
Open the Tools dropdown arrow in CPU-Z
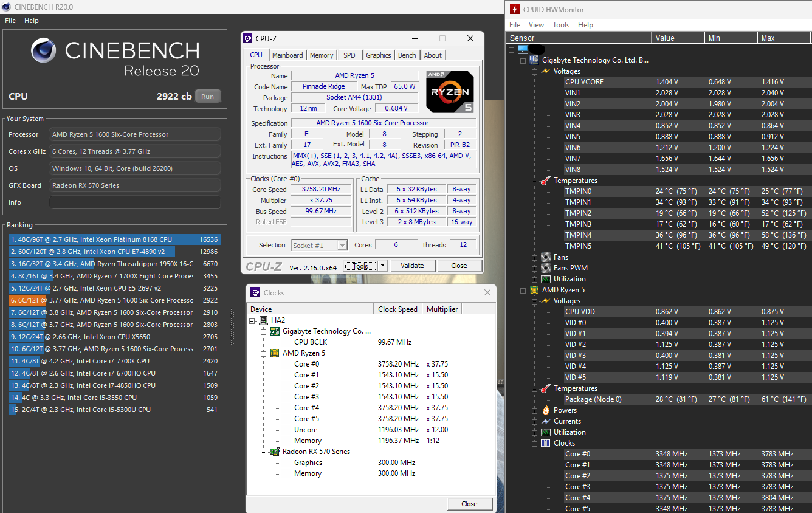(382, 266)
